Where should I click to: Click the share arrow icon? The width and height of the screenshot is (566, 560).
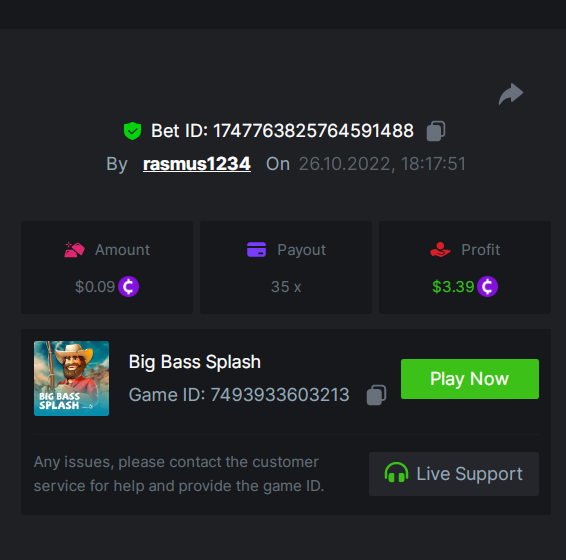pos(511,94)
